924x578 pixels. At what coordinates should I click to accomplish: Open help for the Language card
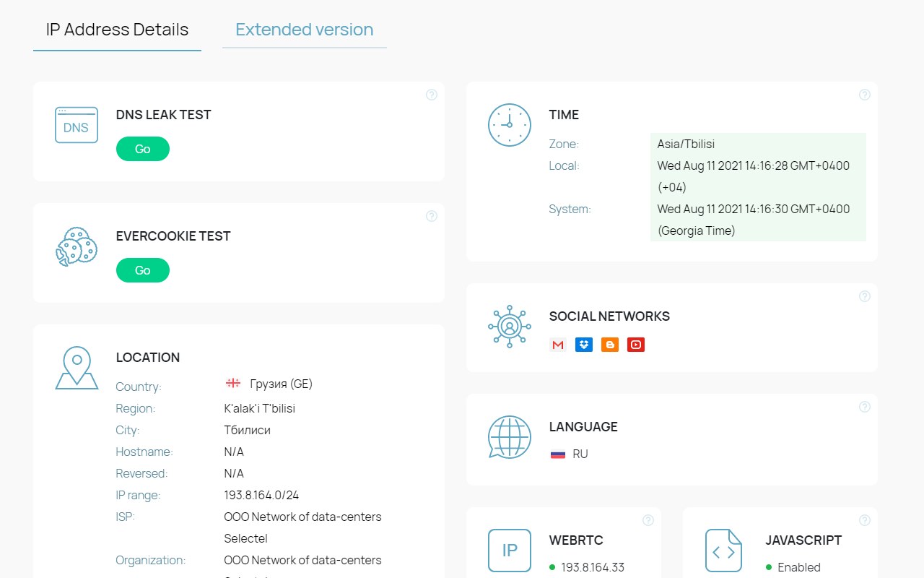click(x=865, y=407)
